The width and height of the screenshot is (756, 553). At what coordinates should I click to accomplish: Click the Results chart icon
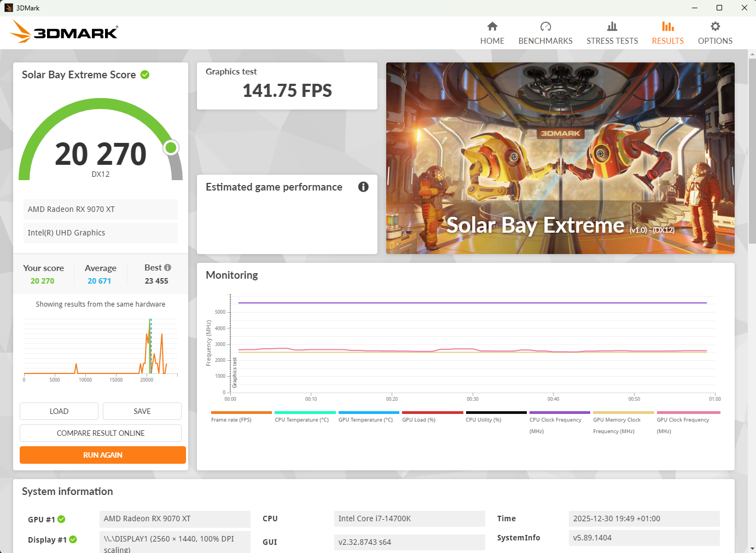tap(668, 26)
